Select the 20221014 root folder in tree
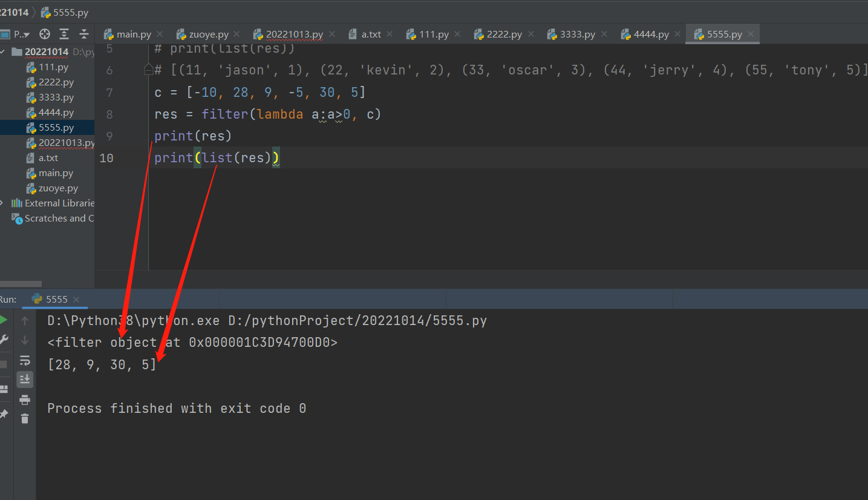The height and width of the screenshot is (500, 868). click(47, 51)
